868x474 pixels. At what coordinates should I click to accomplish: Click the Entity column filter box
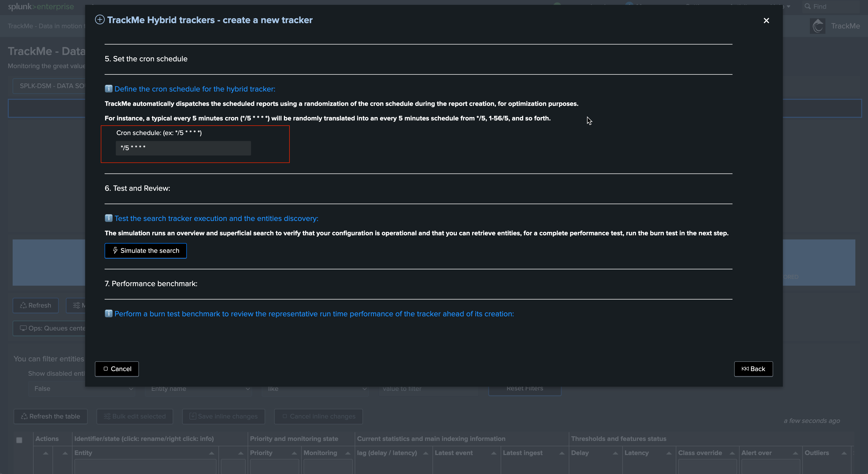[145, 467]
